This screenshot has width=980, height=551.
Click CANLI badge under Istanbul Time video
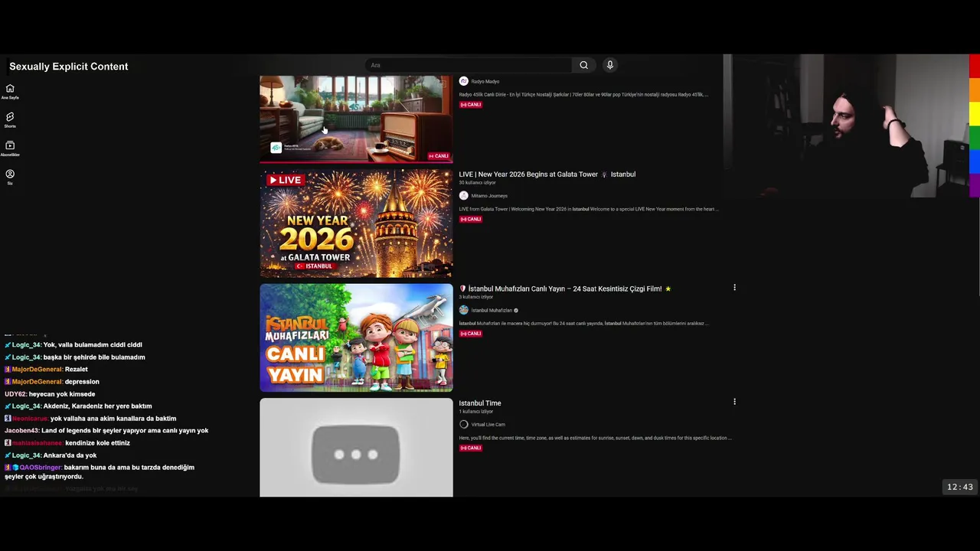tap(471, 448)
